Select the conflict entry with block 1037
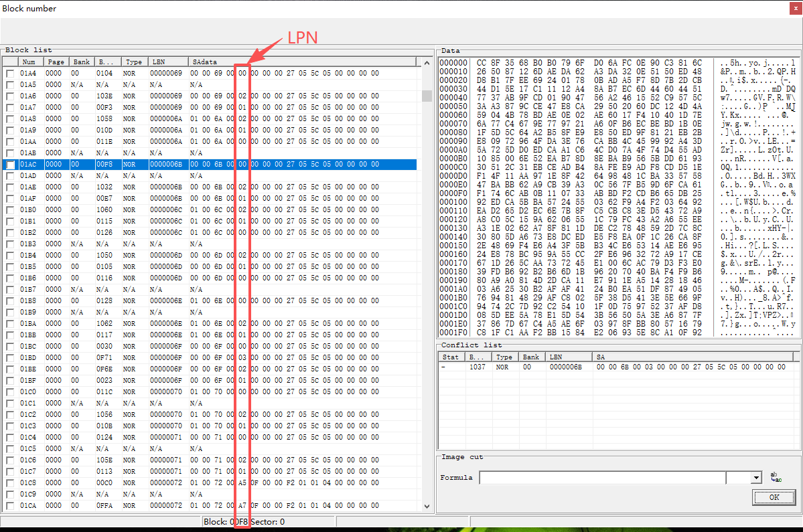803x532 pixels. point(617,367)
